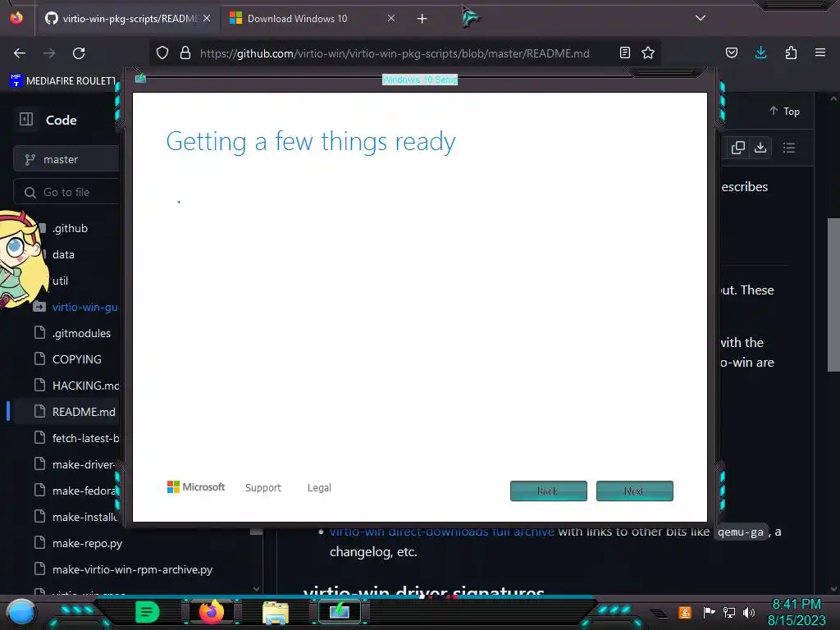The image size is (840, 630).
Task: Click Next in Windows 10 Setup
Action: [634, 491]
